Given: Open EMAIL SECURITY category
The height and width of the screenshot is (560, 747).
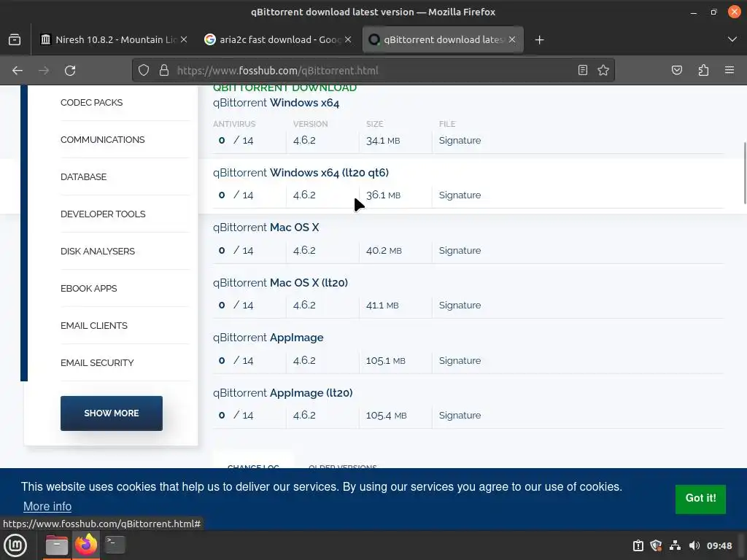Looking at the screenshot, I should click(97, 362).
